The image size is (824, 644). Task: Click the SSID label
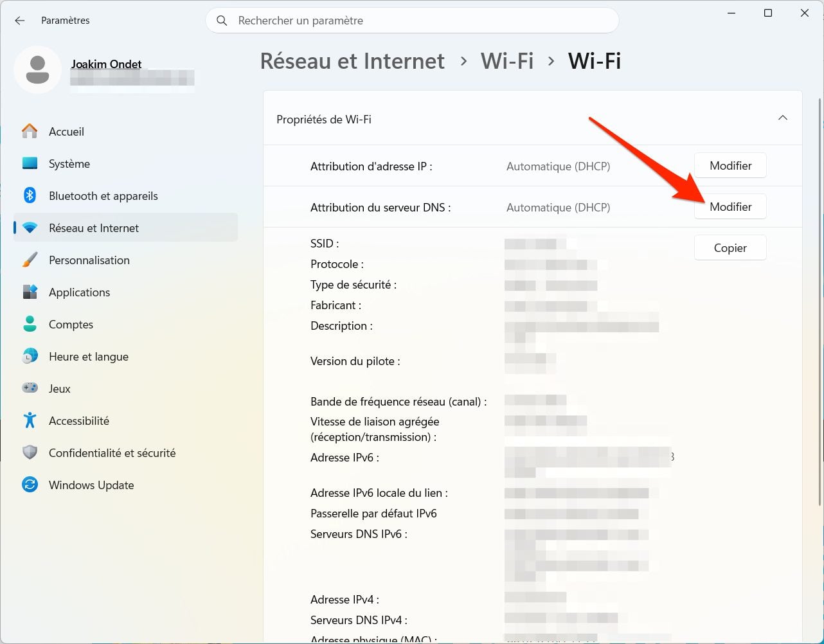tap(325, 244)
